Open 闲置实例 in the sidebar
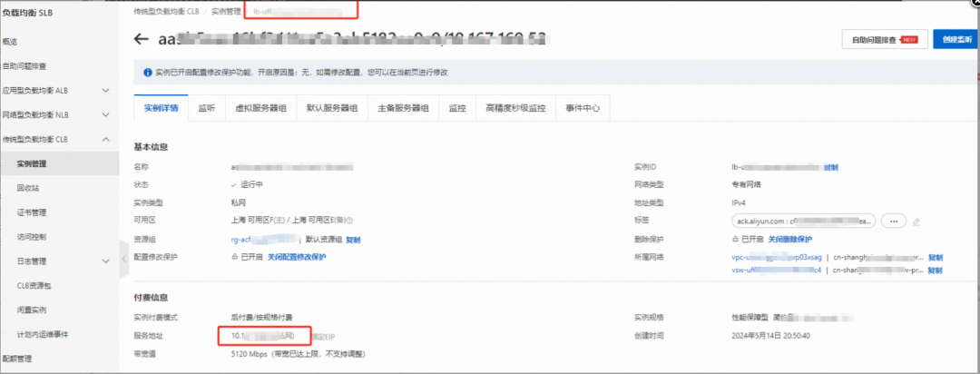The height and width of the screenshot is (374, 980). point(32,310)
